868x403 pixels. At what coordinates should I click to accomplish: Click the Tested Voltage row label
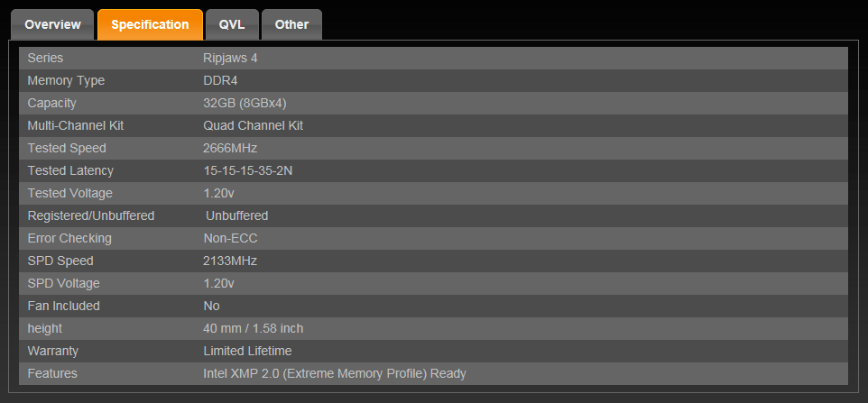coord(71,193)
